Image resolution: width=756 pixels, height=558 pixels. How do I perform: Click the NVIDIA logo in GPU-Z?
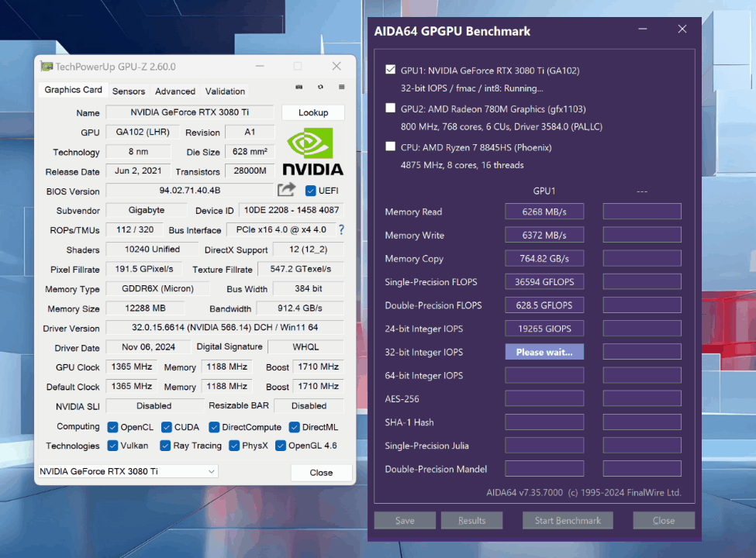click(x=312, y=151)
